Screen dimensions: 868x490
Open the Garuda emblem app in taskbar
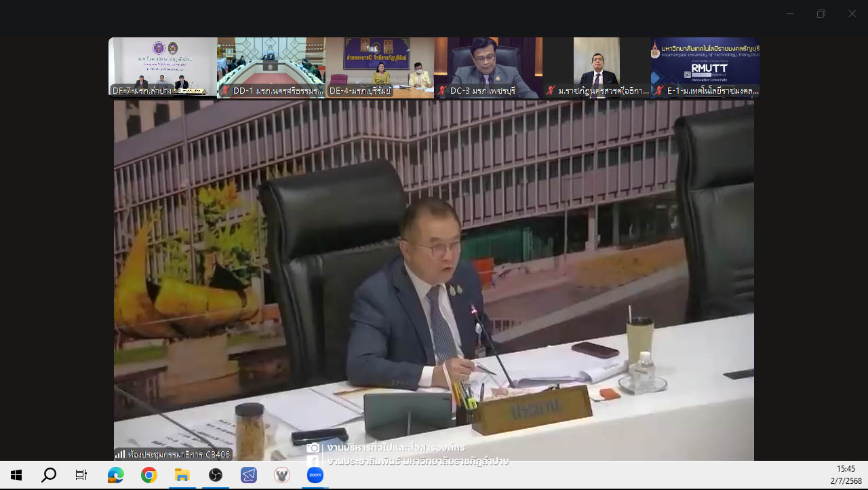[x=282, y=475]
